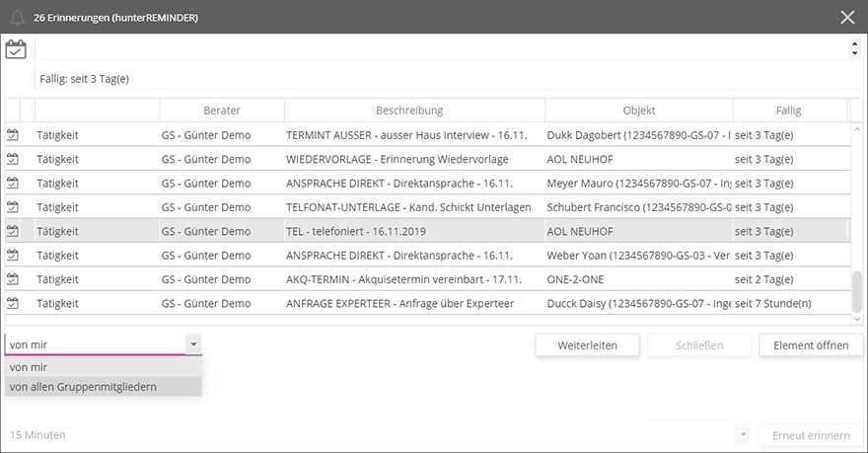Viewport: 868px width, 453px height.
Task: Click the list scrollbar down arrow
Action: pyautogui.click(x=857, y=319)
